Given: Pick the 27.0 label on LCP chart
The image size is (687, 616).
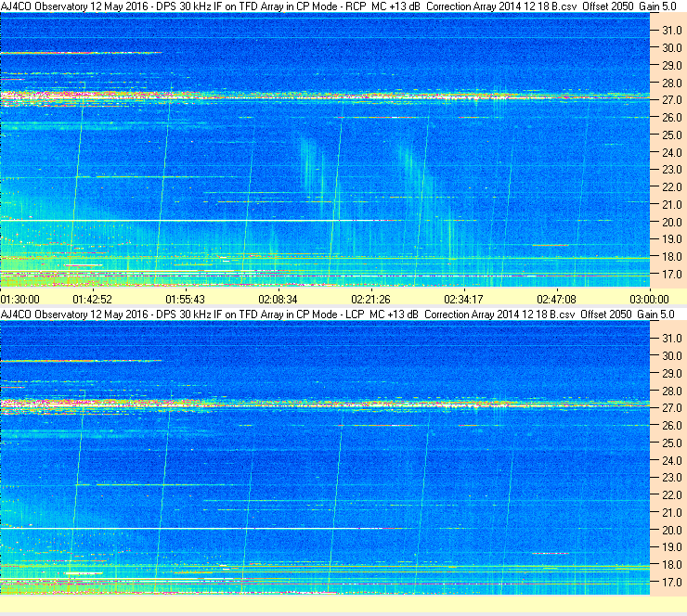Looking at the screenshot, I should [x=672, y=407].
